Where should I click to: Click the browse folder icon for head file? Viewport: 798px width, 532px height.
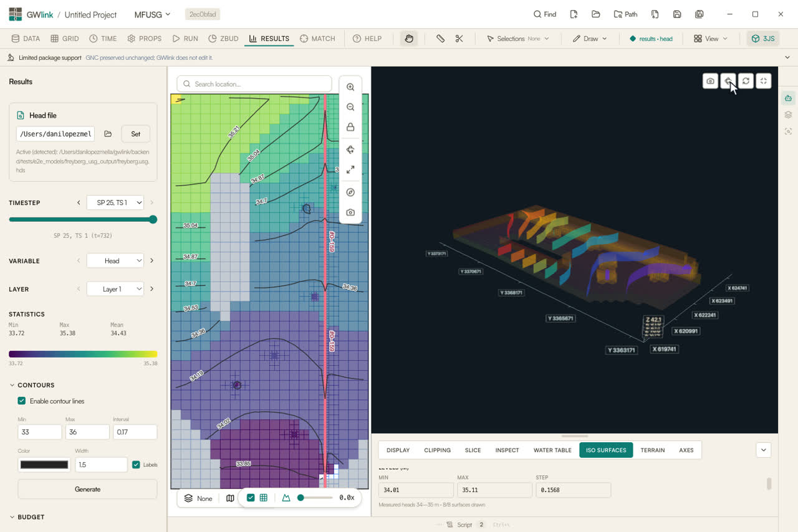(x=108, y=134)
